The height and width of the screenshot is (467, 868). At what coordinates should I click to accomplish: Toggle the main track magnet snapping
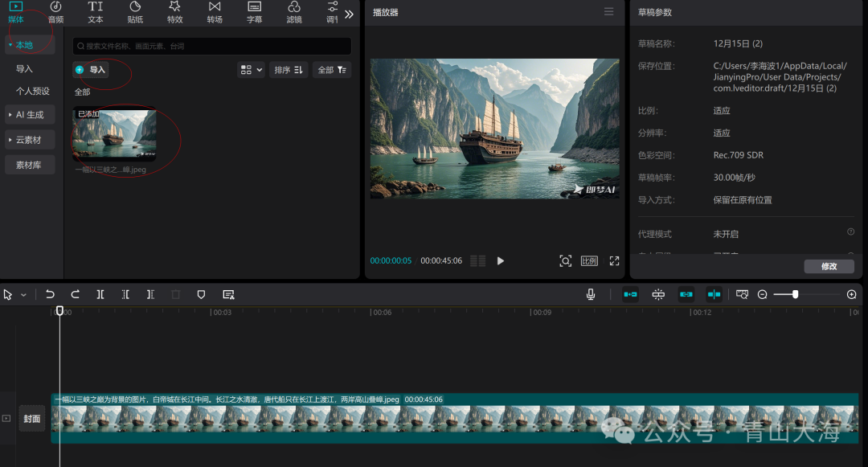[631, 295]
